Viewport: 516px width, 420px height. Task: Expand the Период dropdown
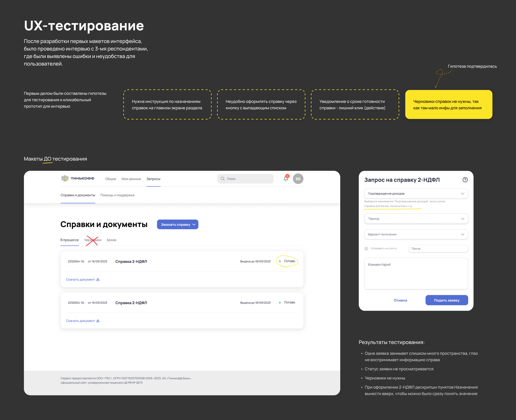[x=416, y=219]
